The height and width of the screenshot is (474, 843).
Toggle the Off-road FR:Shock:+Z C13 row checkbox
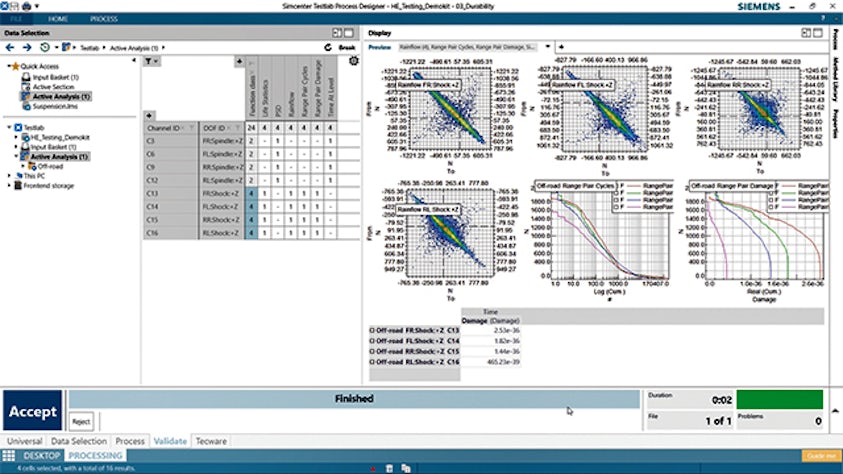[x=372, y=331]
